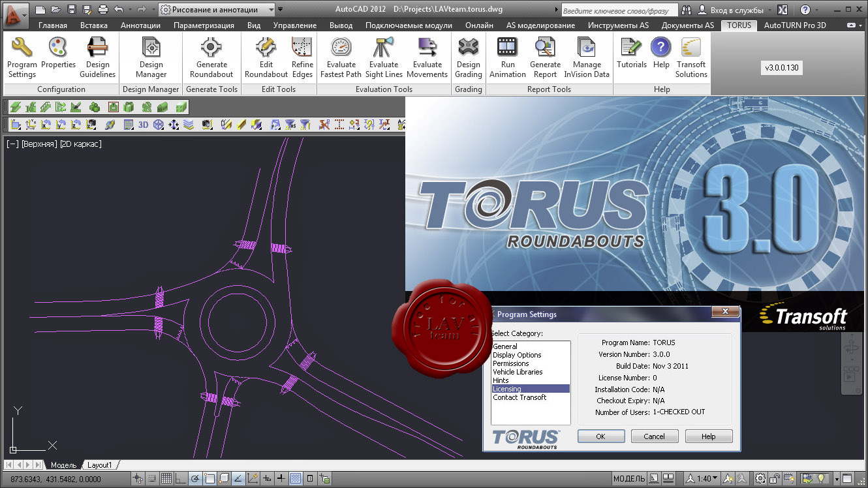Click the 3D icon in the toolbar
The width and height of the screenshot is (868, 488).
(143, 124)
